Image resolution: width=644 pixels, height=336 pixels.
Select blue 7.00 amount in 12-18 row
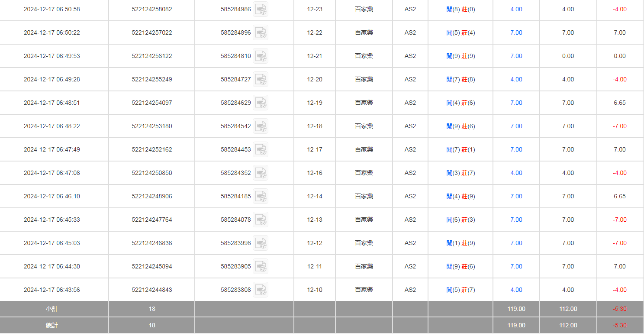(516, 126)
